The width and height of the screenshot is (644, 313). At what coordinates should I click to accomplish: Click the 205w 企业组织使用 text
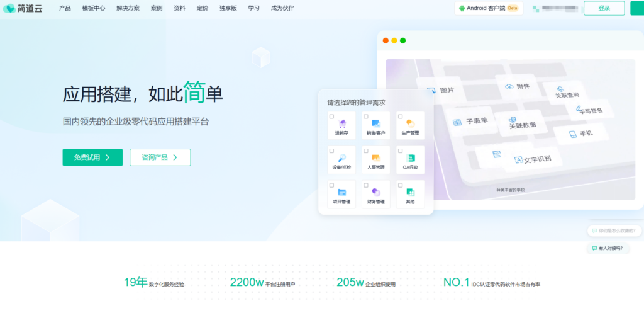click(366, 283)
